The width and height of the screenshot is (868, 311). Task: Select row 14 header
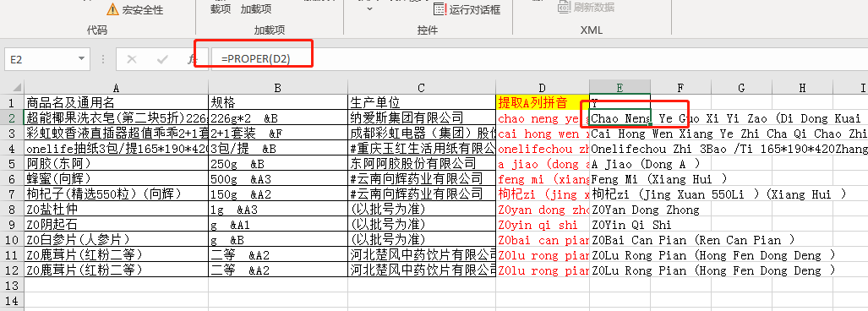12,301
